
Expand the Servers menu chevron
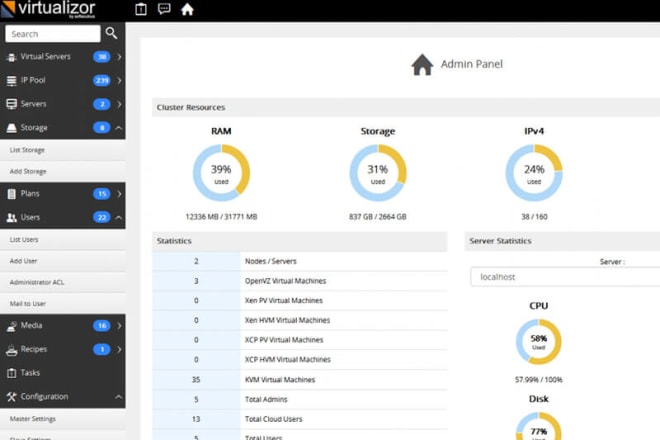pos(119,104)
